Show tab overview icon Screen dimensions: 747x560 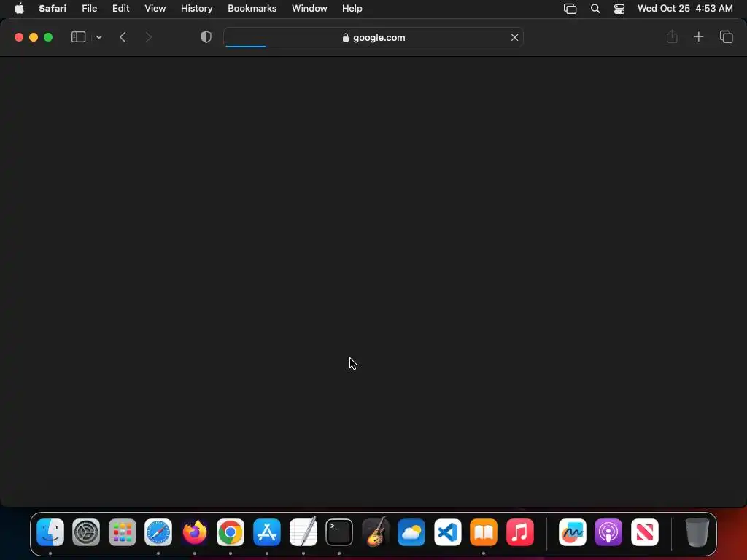[726, 37]
